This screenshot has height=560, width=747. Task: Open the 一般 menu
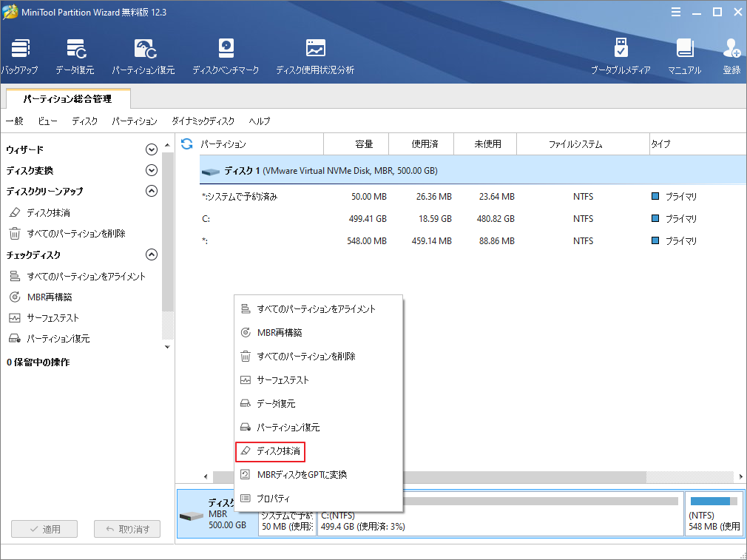pos(15,121)
